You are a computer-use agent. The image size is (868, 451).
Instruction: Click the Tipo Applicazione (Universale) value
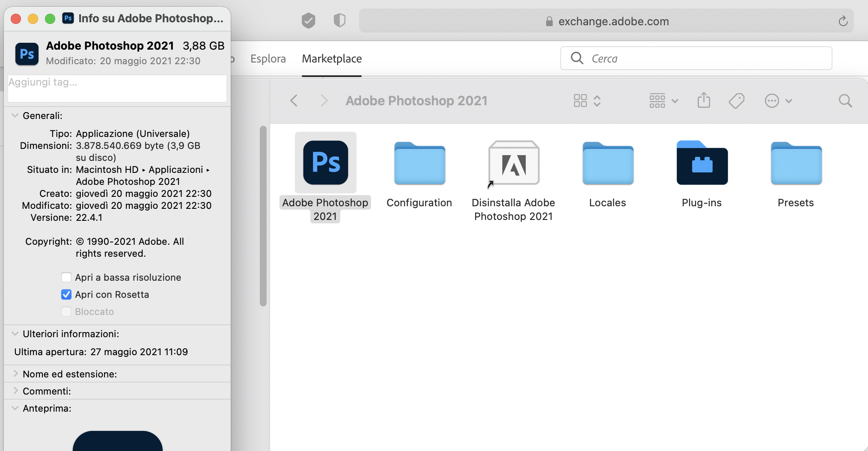point(133,134)
